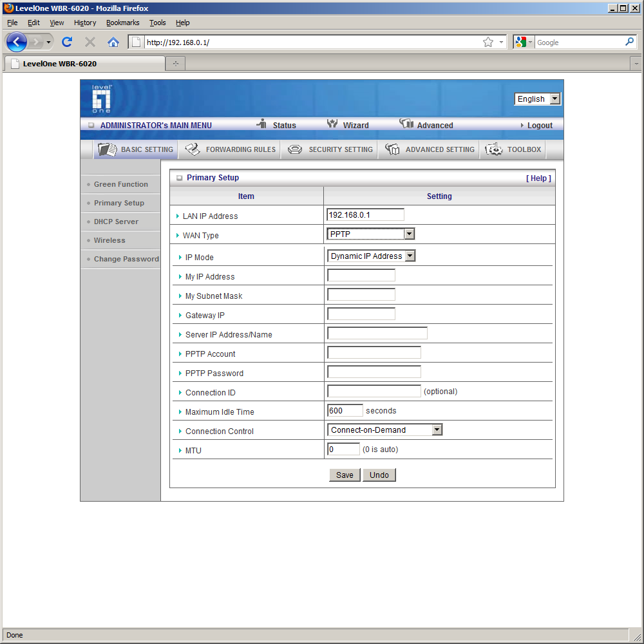Bookmark this page with the star icon
The width and height of the screenshot is (644, 644).
(x=488, y=42)
